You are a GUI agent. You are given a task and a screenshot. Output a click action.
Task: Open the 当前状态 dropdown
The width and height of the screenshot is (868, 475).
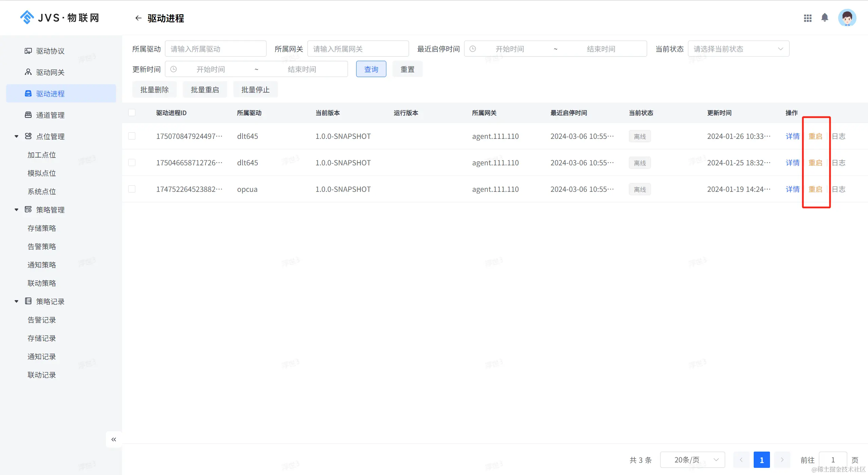(x=738, y=49)
